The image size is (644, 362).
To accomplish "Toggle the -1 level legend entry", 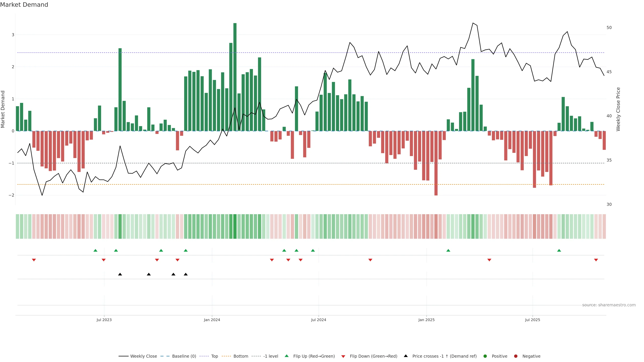I will pyautogui.click(x=271, y=356).
